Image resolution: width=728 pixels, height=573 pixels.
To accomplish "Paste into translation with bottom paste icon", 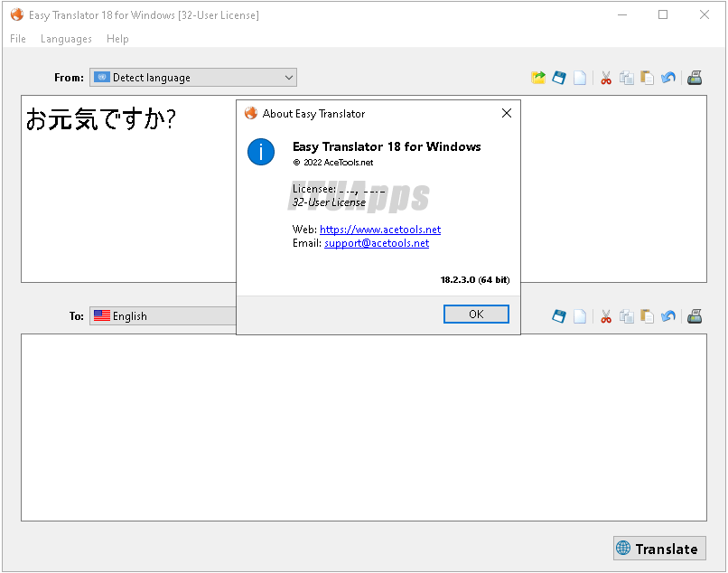I will click(648, 316).
